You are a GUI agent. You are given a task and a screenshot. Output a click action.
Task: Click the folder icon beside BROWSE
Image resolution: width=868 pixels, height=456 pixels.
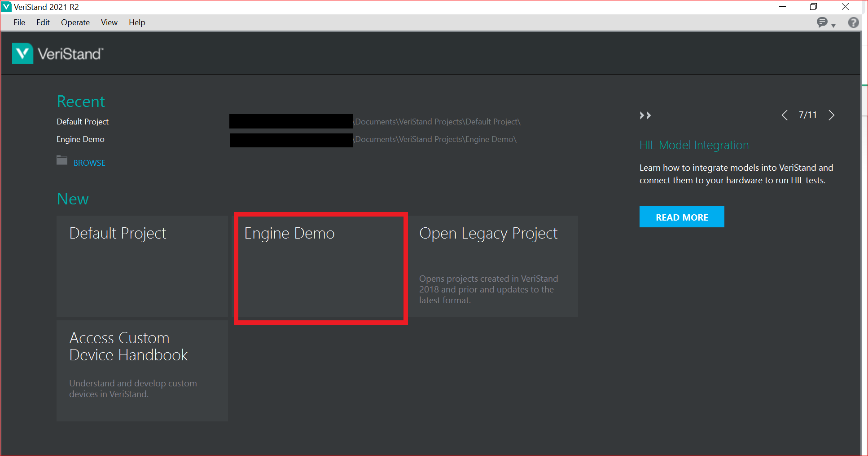coord(62,160)
